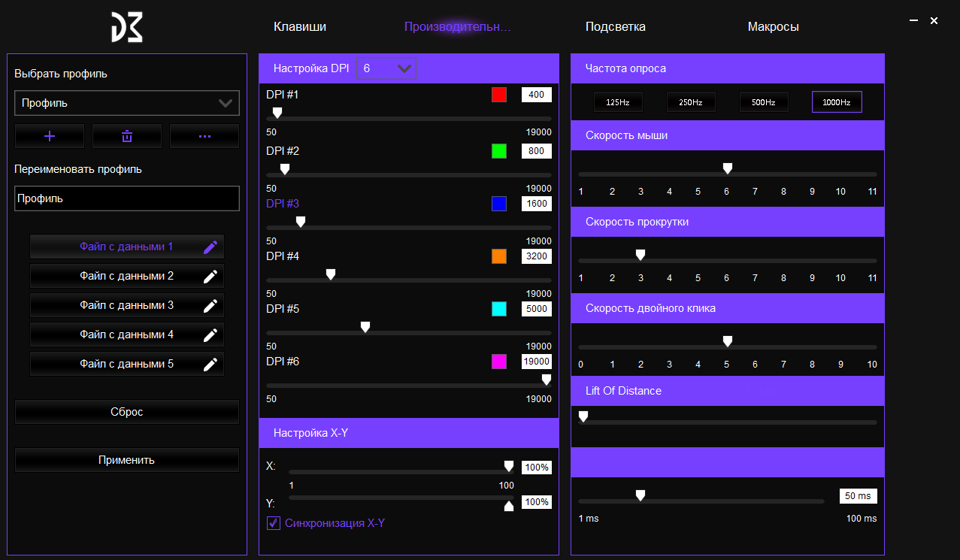Open the three-dots profile options button
Viewport: 960px width, 560px height.
[204, 136]
